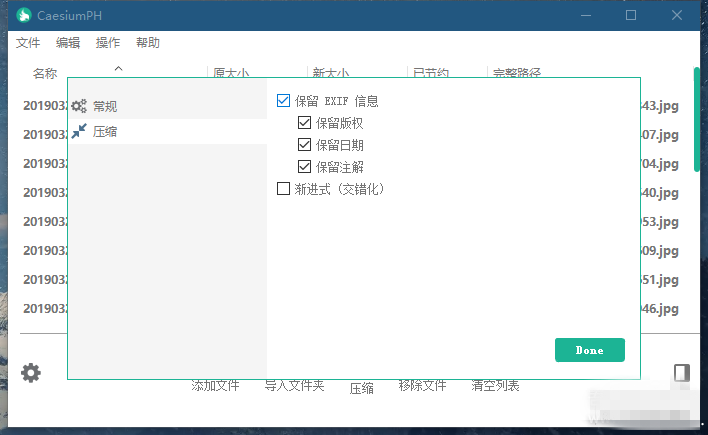Open the 文件 menu

click(x=28, y=43)
